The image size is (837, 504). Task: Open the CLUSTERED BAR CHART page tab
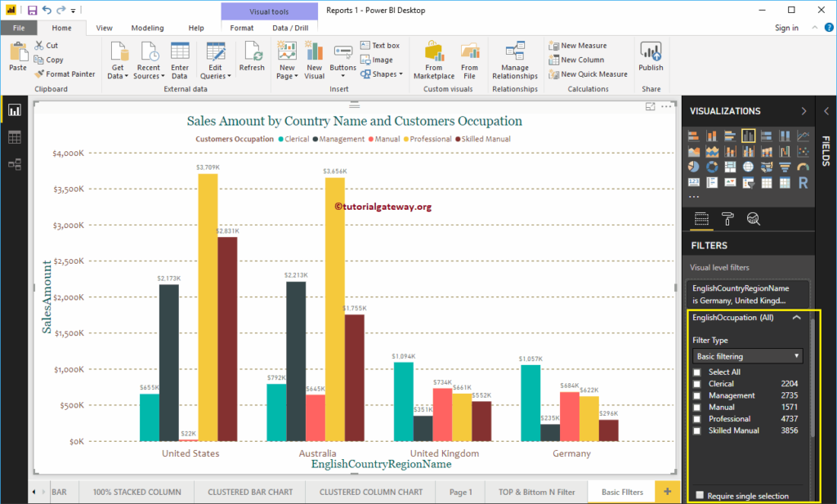(x=250, y=492)
